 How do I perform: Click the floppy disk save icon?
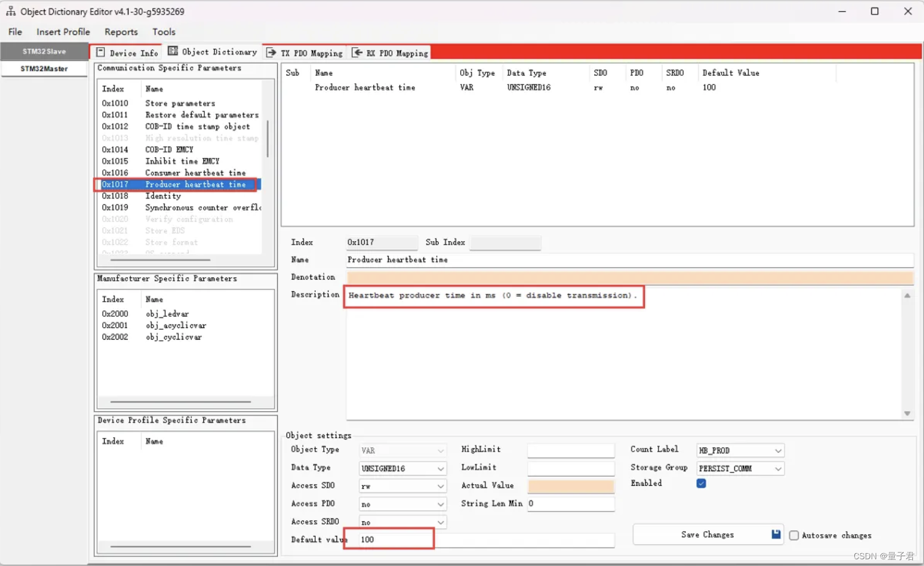776,534
